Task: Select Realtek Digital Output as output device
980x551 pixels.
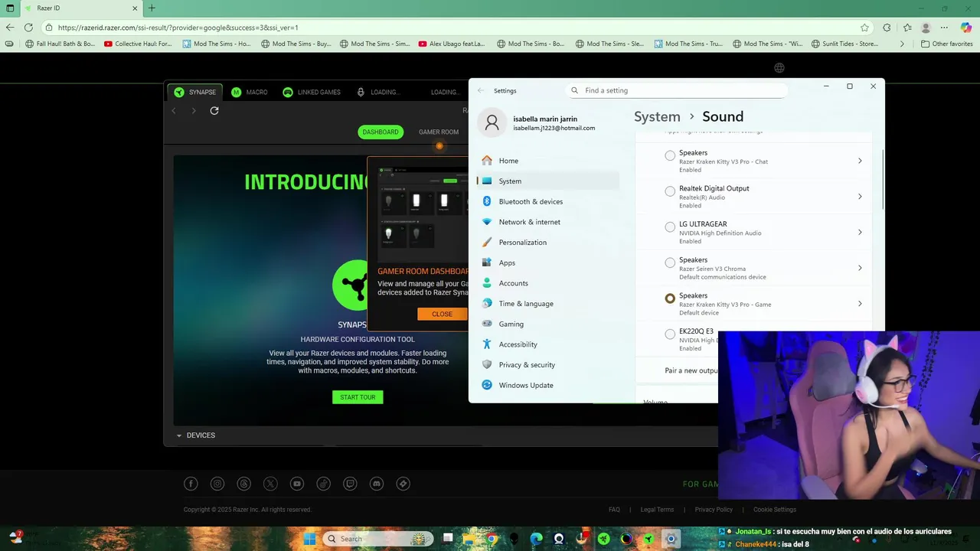Action: 670,191
